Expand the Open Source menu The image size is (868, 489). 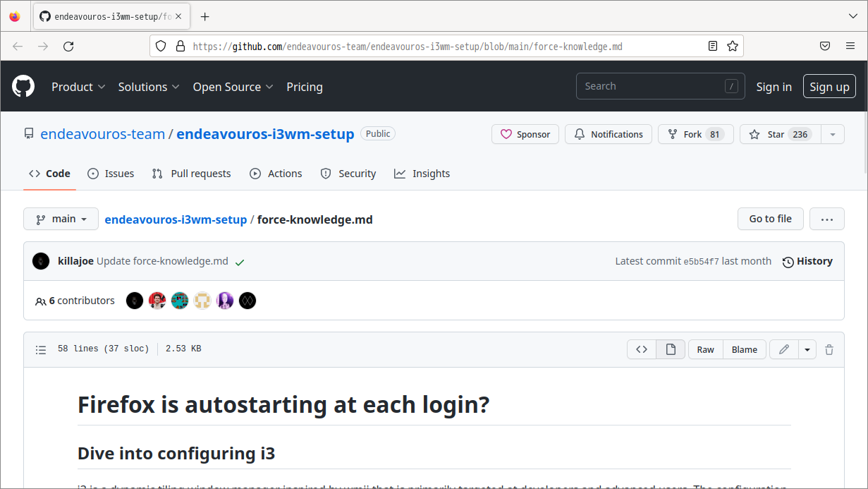(233, 87)
